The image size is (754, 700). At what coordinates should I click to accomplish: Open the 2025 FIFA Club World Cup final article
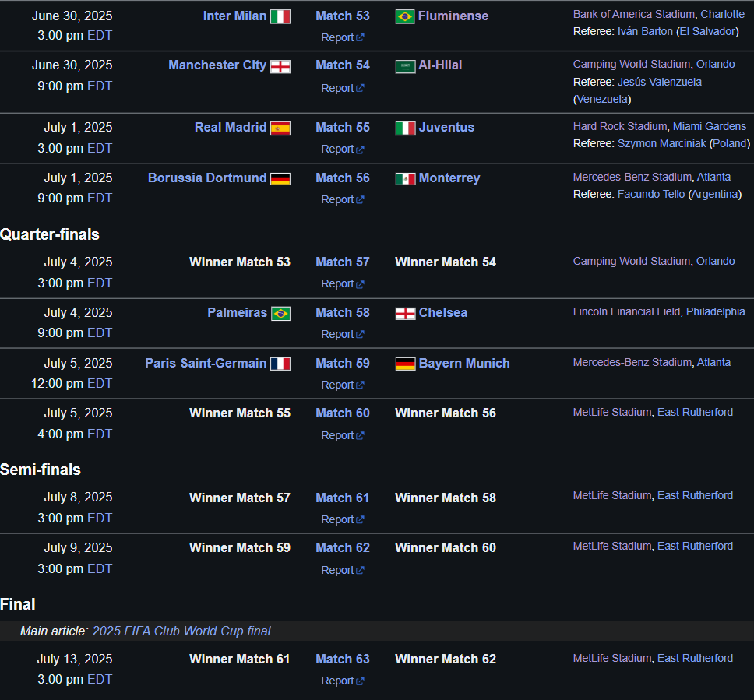[181, 631]
